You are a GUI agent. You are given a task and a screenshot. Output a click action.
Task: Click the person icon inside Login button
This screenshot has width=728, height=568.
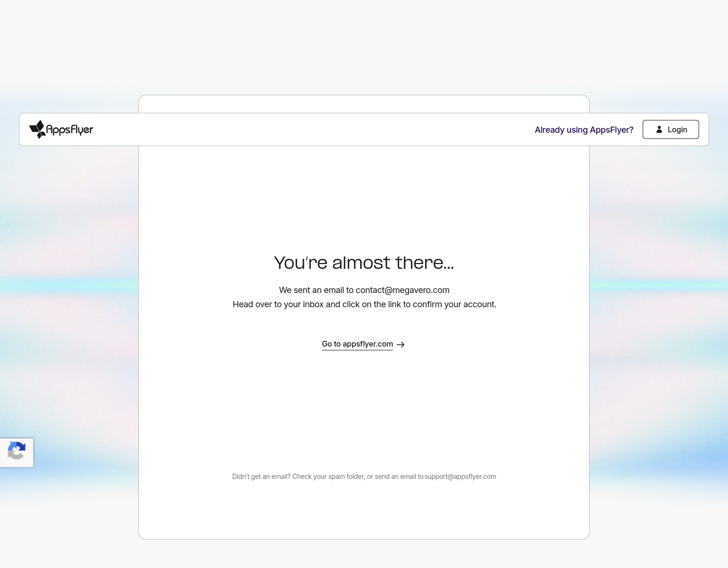click(x=659, y=129)
